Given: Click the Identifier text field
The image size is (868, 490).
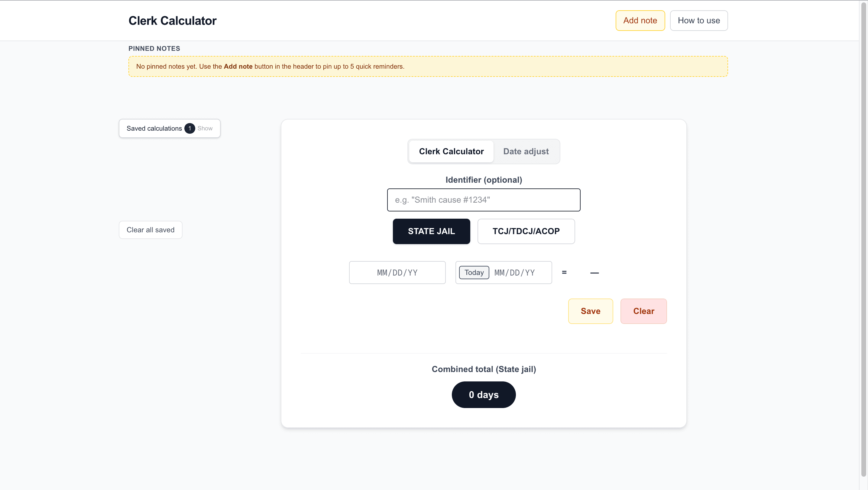Looking at the screenshot, I should (484, 200).
